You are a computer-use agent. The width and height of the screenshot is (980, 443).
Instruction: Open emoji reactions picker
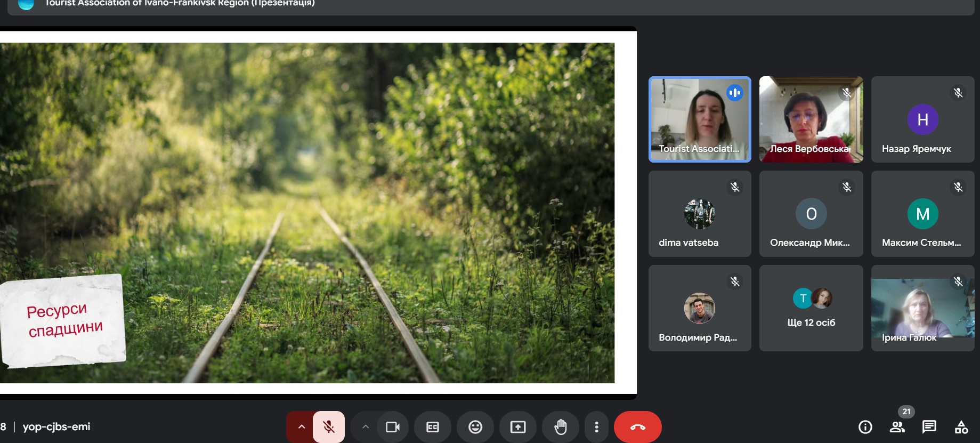click(475, 427)
